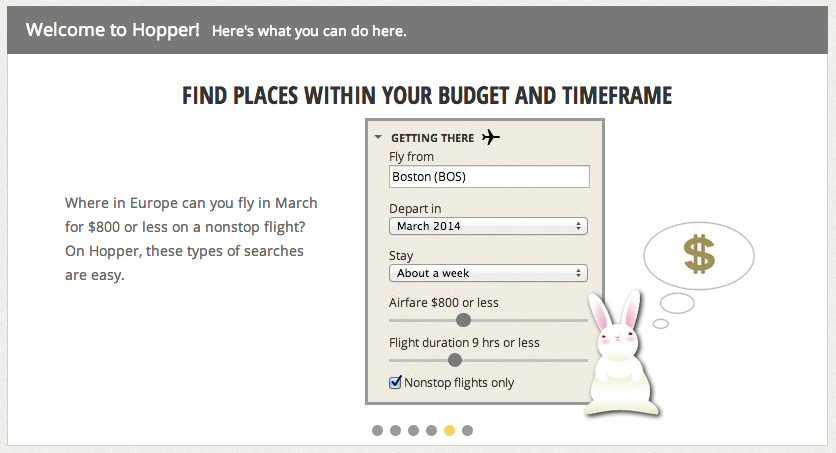Click the Getting There header text
The width and height of the screenshot is (836, 453).
point(432,138)
